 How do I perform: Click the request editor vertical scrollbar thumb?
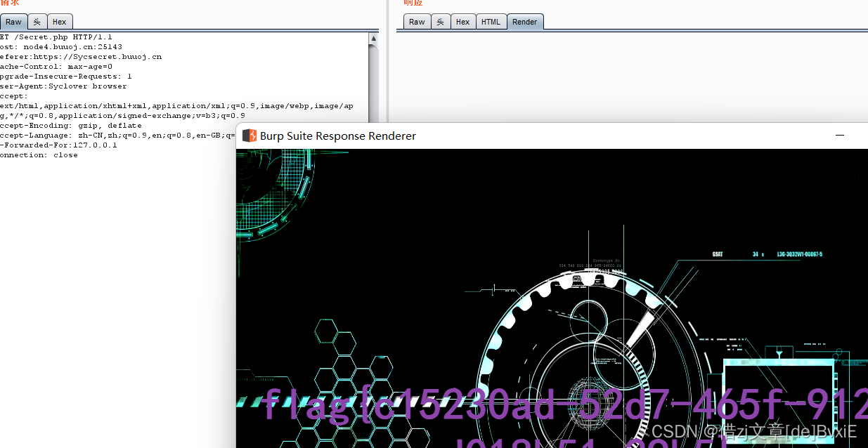point(373,84)
